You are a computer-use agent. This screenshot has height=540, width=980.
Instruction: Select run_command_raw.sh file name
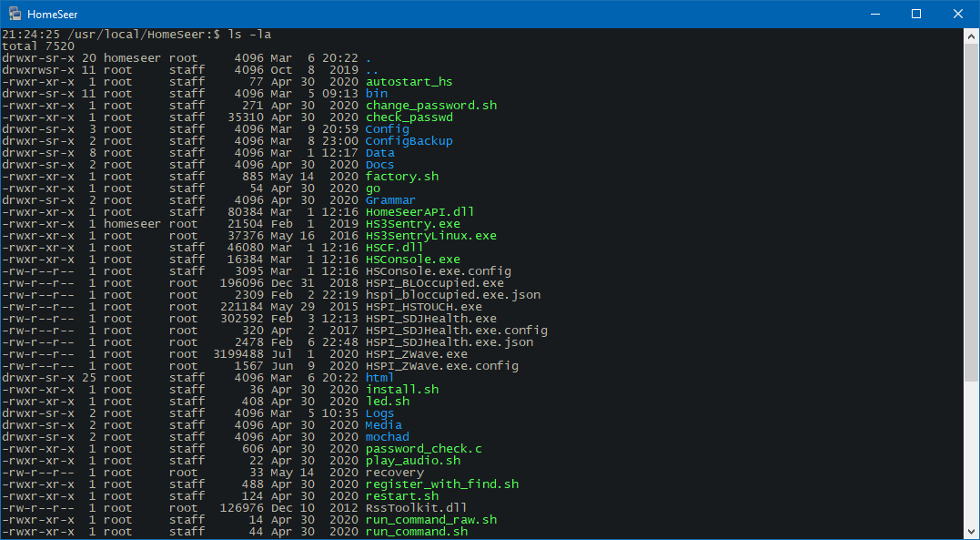[431, 520]
